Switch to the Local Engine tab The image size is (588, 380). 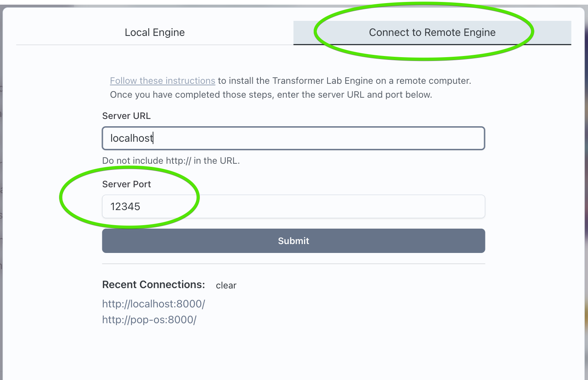[x=155, y=32]
